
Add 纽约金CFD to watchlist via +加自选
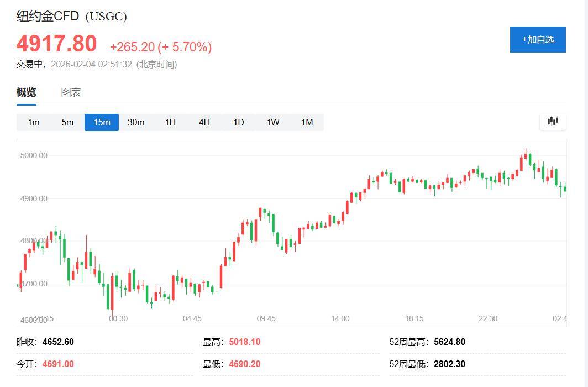point(538,40)
